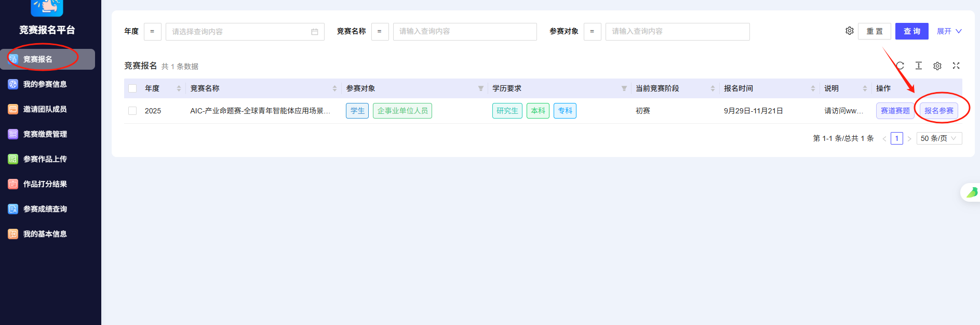
Task: Open 我的参赛信息 in sidebar
Action: click(x=45, y=84)
